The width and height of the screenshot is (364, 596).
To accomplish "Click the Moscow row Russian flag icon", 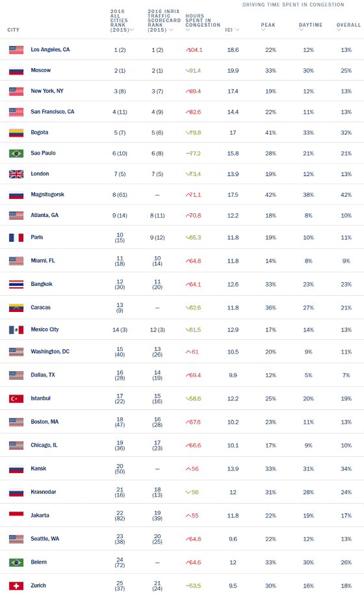I will pos(16,70).
